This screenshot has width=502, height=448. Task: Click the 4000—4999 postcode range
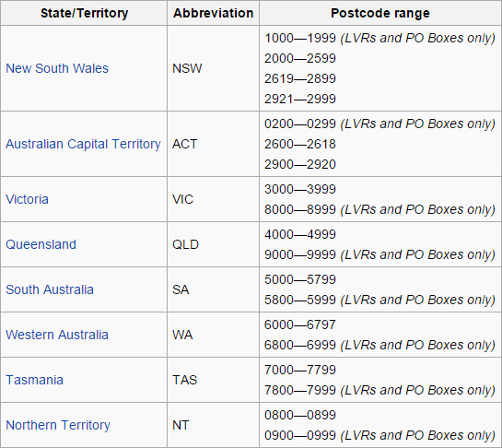click(x=300, y=234)
